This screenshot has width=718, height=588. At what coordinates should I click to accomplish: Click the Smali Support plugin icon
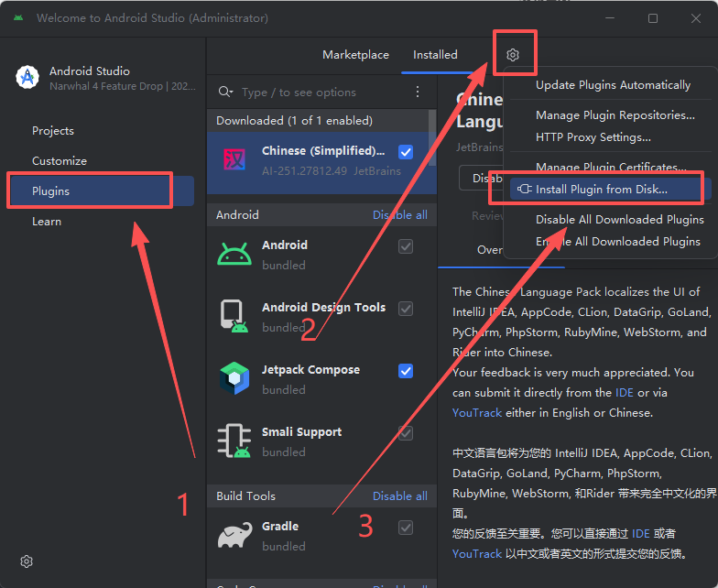point(234,441)
